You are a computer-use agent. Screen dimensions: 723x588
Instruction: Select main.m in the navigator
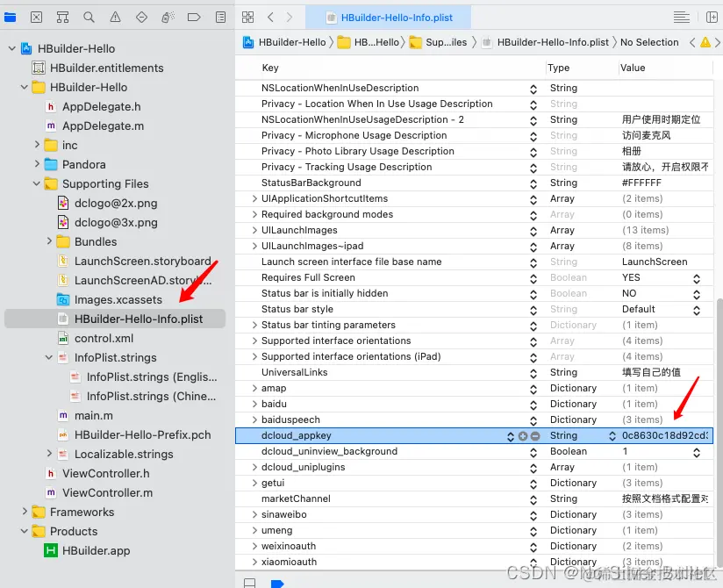[x=94, y=415]
